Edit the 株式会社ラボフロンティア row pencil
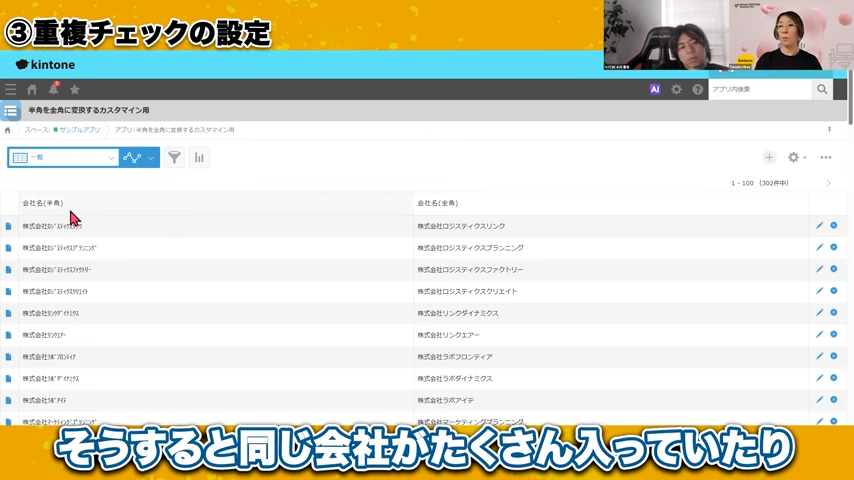 [x=820, y=356]
